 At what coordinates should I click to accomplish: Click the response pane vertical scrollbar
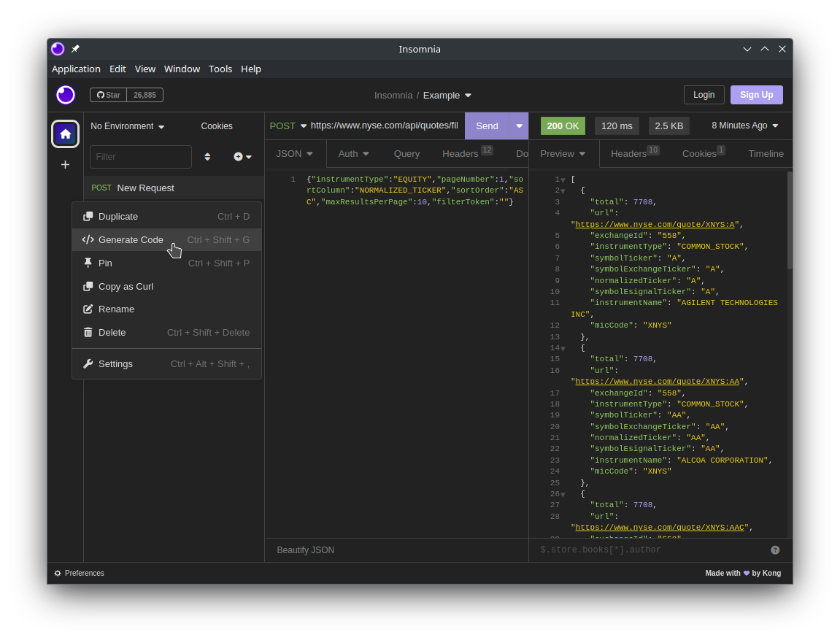click(x=789, y=220)
